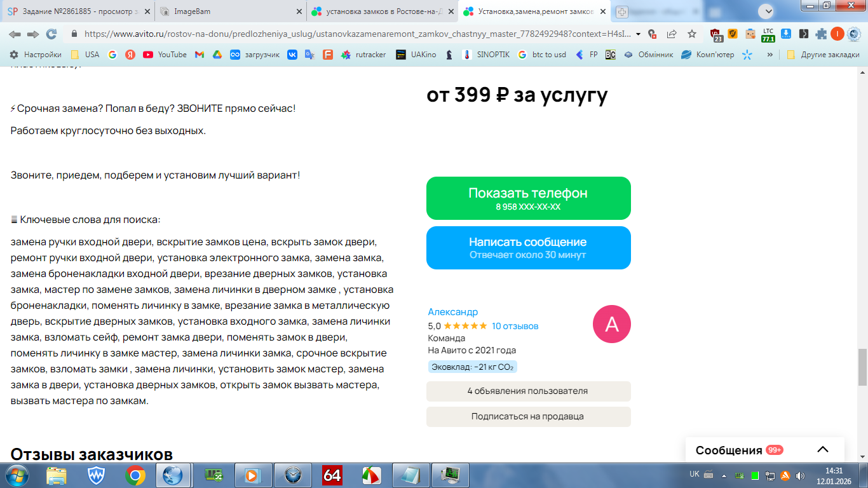Image resolution: width=868 pixels, height=488 pixels.
Task: Open the LTC 77.1 price extension
Action: pyautogui.click(x=768, y=34)
